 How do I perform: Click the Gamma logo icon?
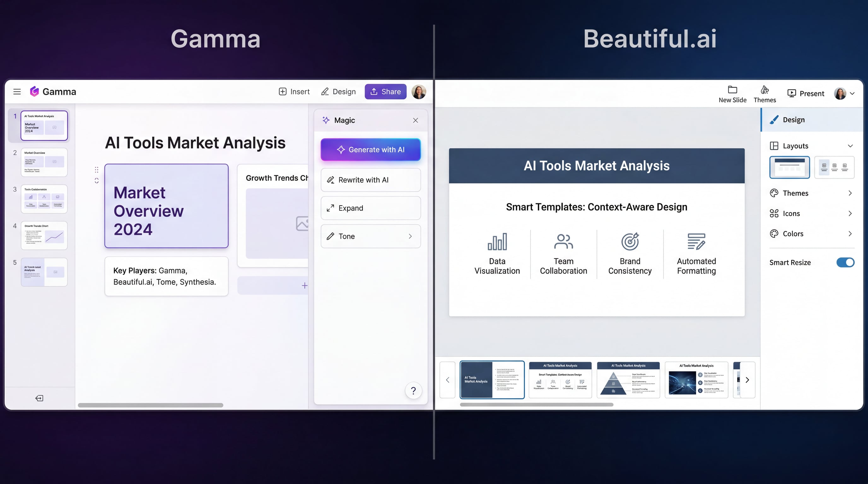34,91
